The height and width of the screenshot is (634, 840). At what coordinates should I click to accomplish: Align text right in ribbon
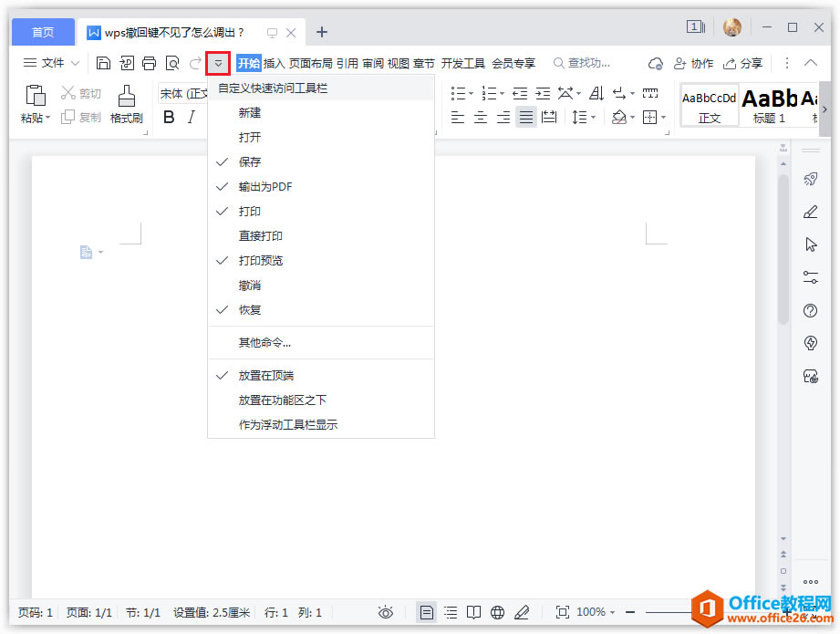503,117
